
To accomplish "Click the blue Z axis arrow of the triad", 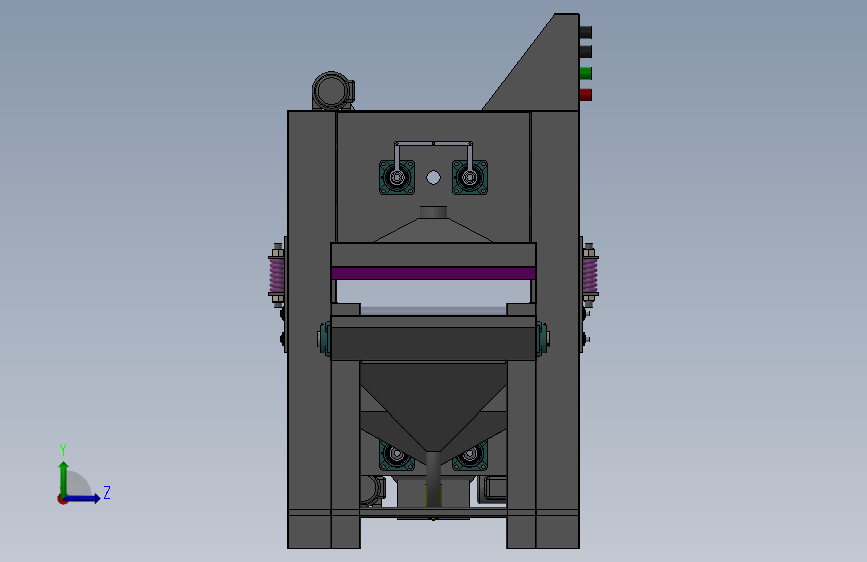I will 83,498.
